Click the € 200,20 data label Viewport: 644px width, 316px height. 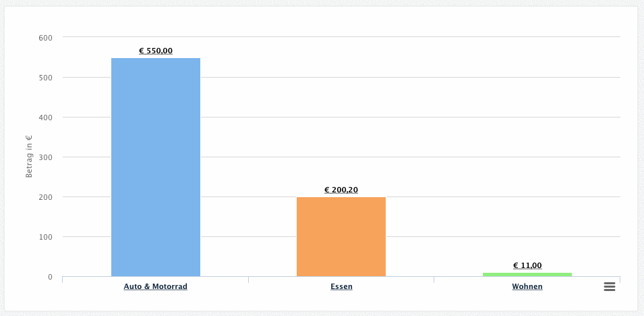(x=341, y=190)
